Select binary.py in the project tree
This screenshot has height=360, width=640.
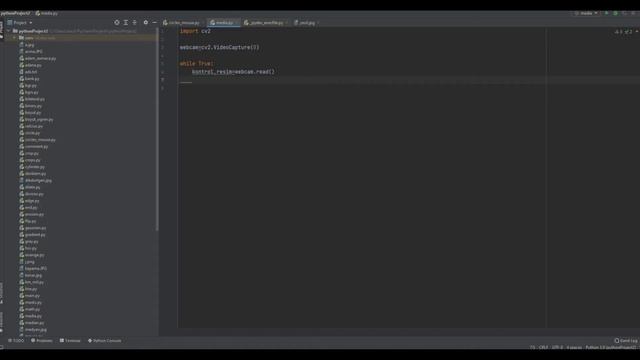(x=31, y=106)
